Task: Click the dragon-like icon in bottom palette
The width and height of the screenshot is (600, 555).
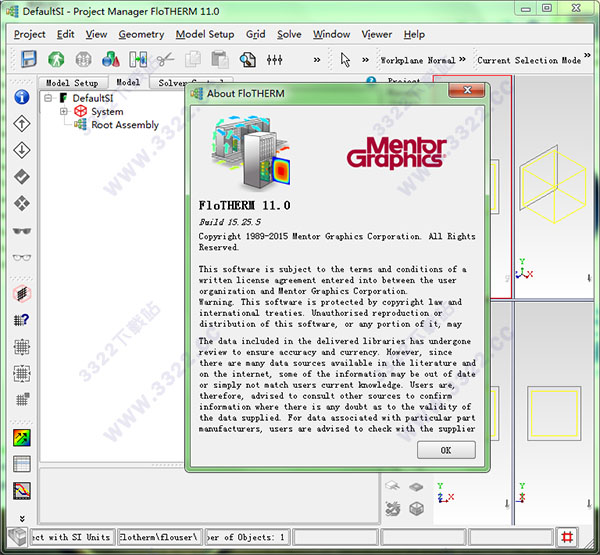Action: (393, 509)
